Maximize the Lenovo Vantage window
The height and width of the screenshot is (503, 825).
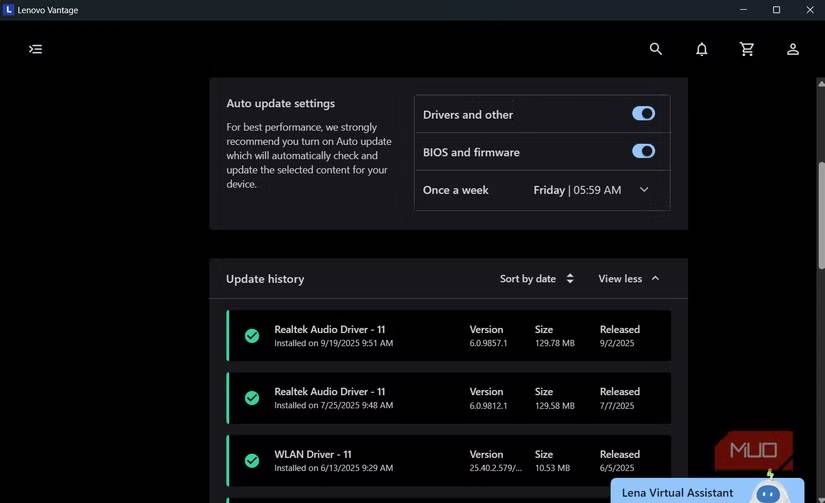pyautogui.click(x=776, y=9)
